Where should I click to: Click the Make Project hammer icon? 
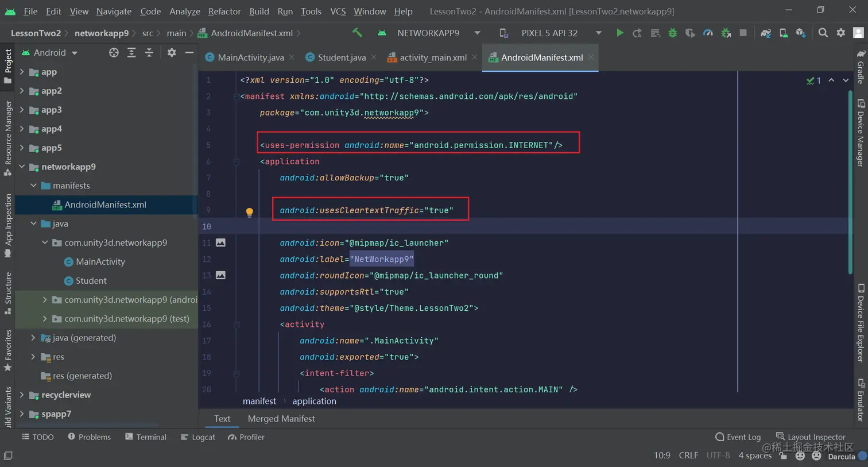357,33
